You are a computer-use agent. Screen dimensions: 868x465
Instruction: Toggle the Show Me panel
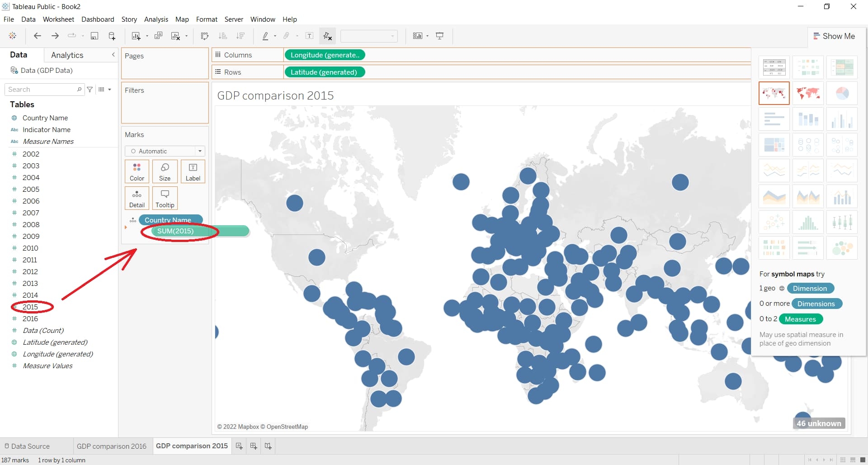pyautogui.click(x=834, y=36)
